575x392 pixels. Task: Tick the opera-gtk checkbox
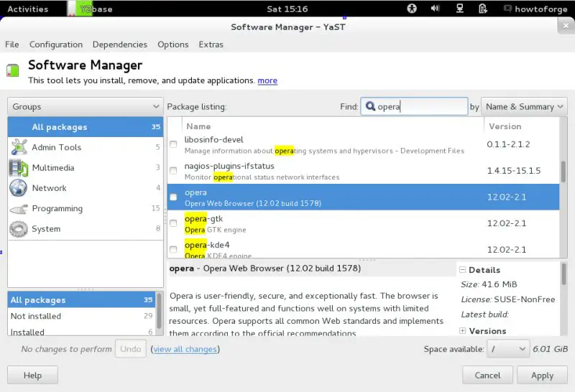[x=173, y=223]
